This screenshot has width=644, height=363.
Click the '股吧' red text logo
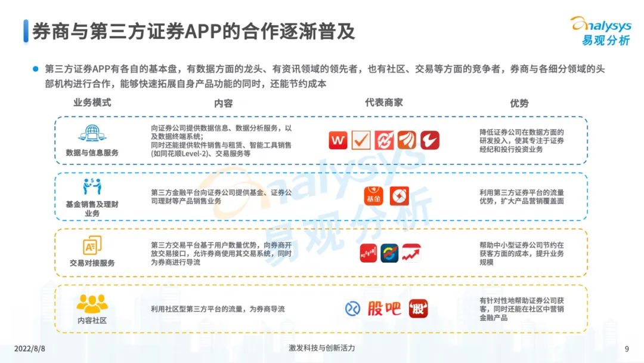point(385,309)
